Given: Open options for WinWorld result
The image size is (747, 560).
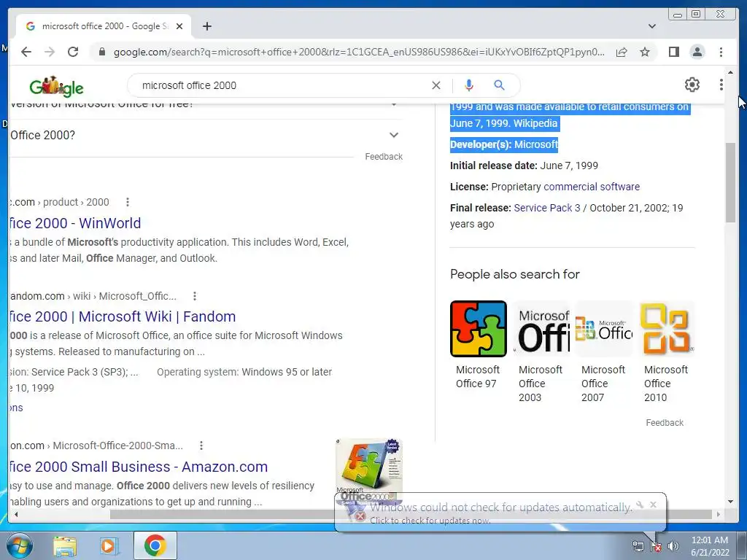Looking at the screenshot, I should tap(127, 202).
